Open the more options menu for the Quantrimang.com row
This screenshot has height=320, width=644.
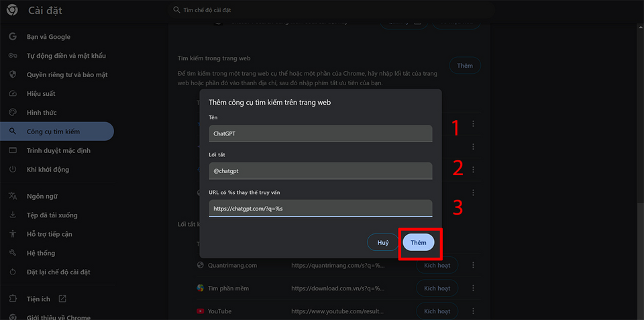coord(473,266)
